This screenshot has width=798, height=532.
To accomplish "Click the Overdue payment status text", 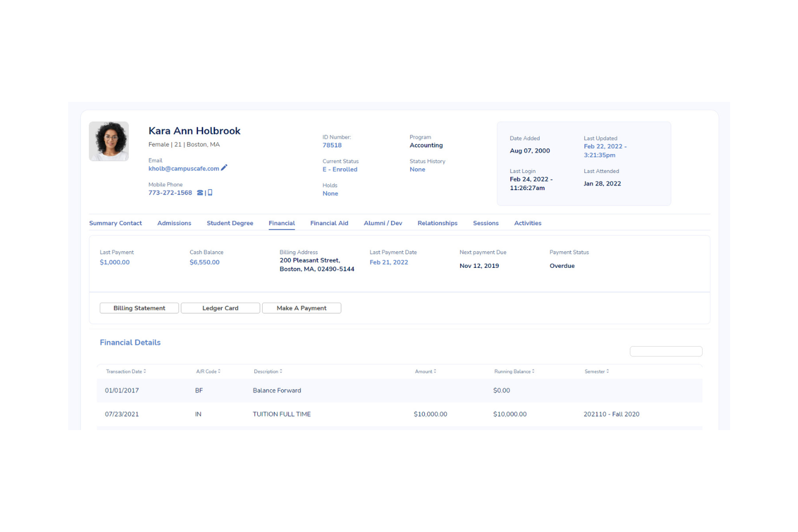I will (562, 266).
